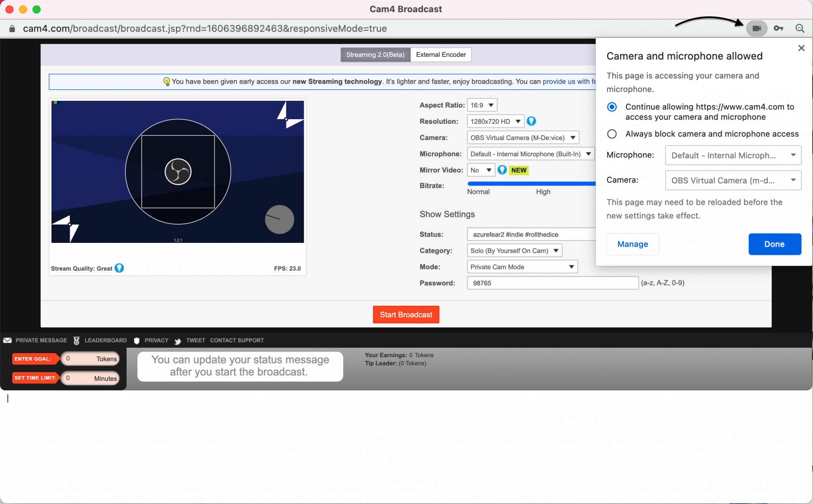This screenshot has height=504, width=813.
Task: Open the Aspect Ratio 16:9 dropdown
Action: 482,105
